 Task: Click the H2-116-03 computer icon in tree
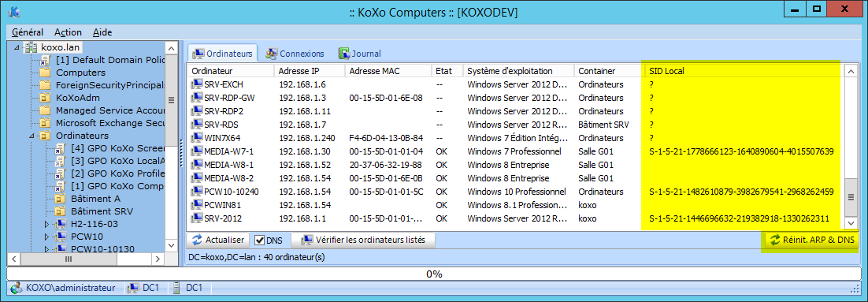pos(61,224)
